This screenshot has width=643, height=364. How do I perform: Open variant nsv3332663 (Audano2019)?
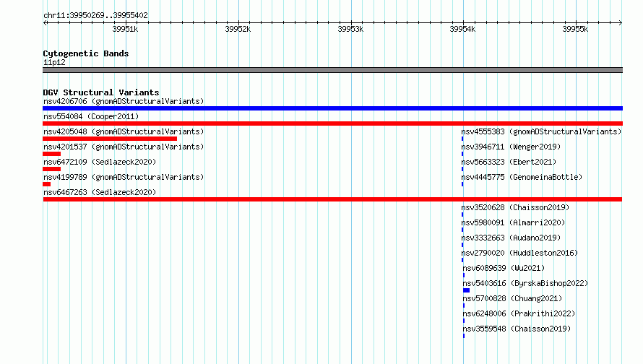click(511, 238)
